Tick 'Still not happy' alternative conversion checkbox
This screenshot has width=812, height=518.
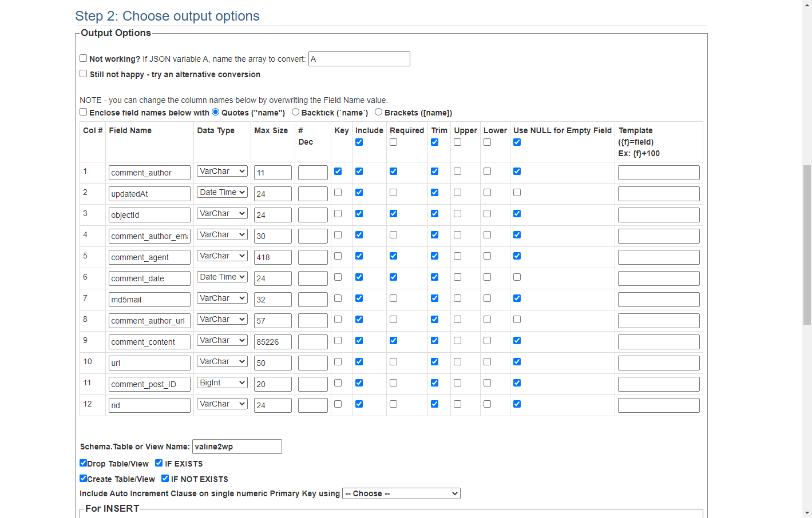(84, 74)
